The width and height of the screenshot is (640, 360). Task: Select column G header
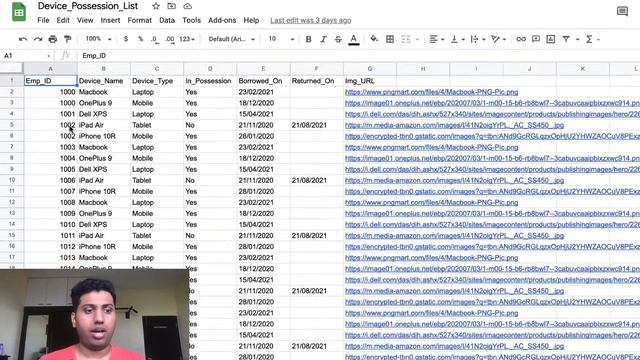point(370,69)
